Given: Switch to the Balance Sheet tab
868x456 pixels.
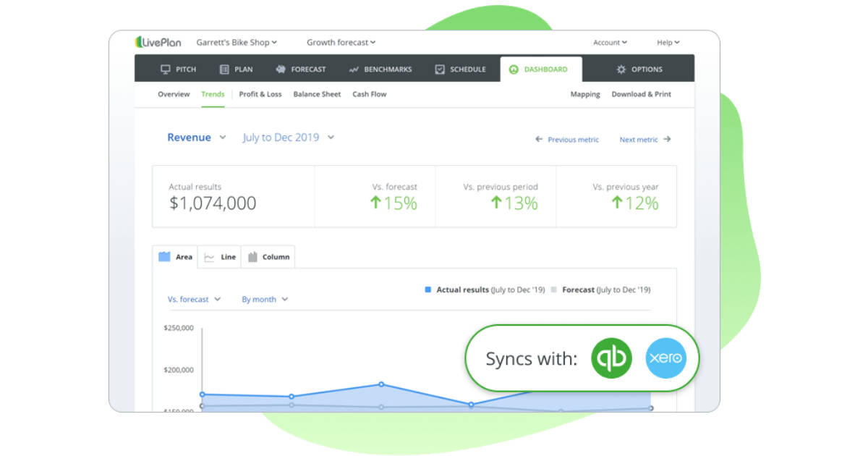Looking at the screenshot, I should [317, 94].
